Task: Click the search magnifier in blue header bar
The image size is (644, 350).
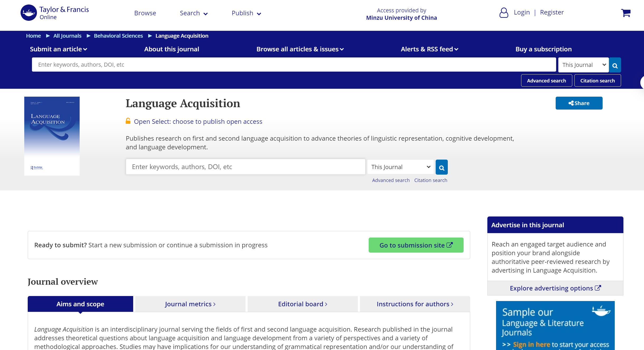Action: coord(615,65)
